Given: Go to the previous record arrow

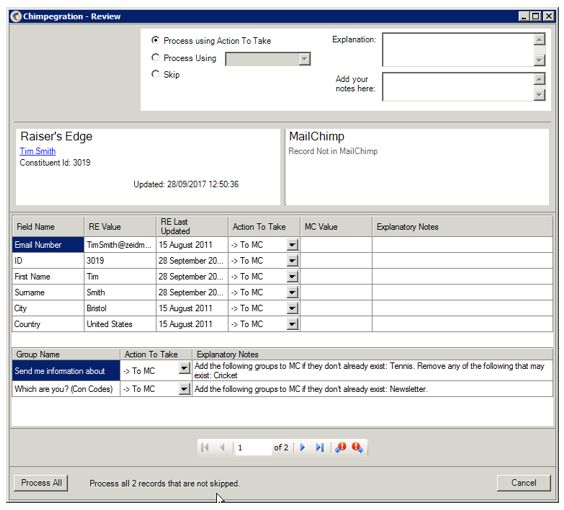Looking at the screenshot, I should pos(222,447).
